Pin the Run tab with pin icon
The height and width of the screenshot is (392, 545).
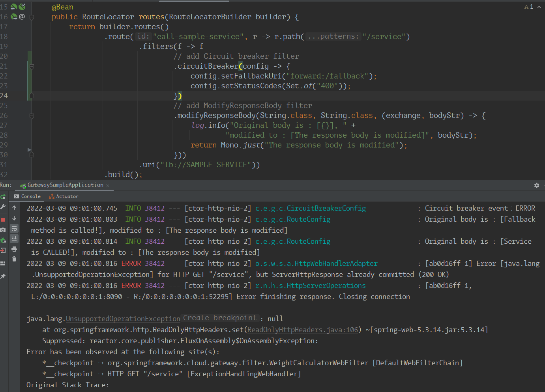tap(3, 276)
